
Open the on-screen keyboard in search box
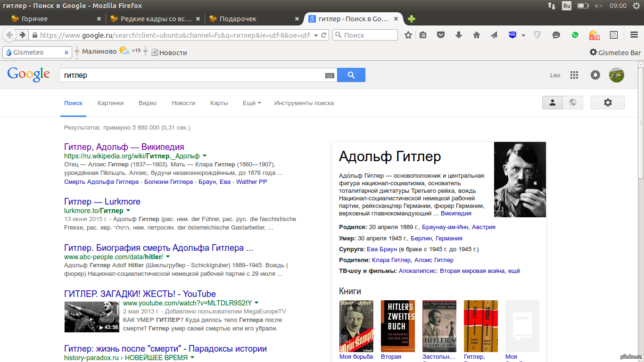(330, 75)
